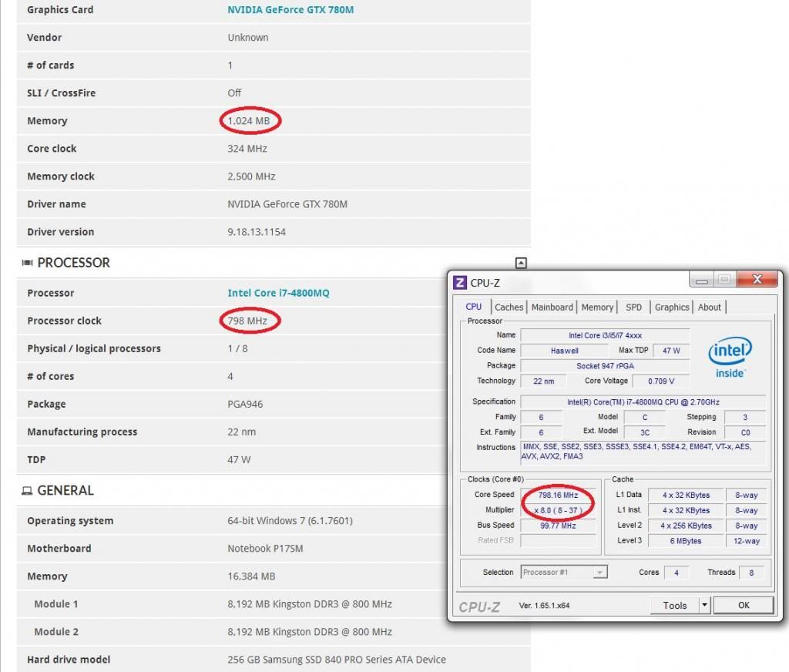Screen dimensions: 789x672
Task: Click the Cores value 4 in CPU-Z
Action: pyautogui.click(x=677, y=573)
